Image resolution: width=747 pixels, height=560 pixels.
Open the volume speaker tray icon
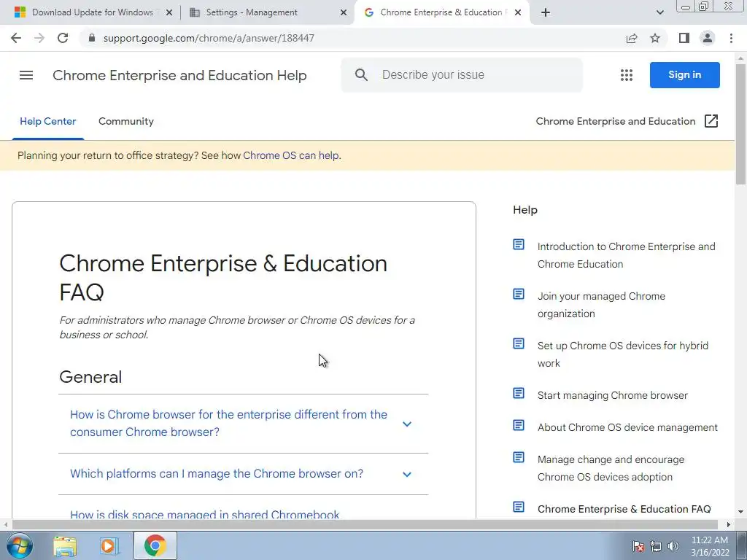(x=673, y=546)
